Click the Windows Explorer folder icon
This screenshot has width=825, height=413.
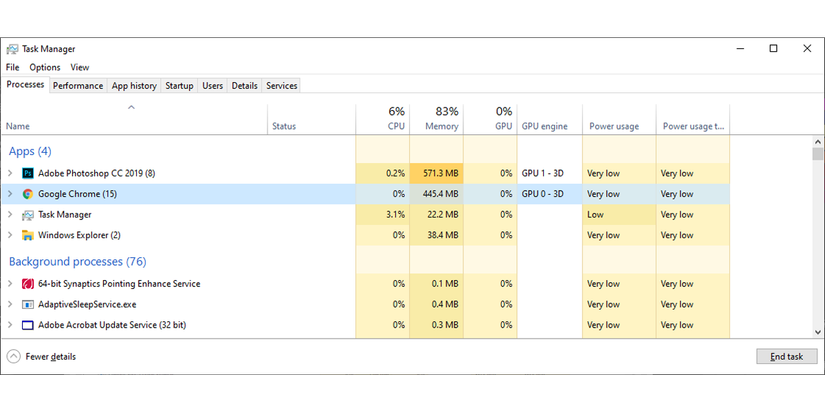click(27, 235)
